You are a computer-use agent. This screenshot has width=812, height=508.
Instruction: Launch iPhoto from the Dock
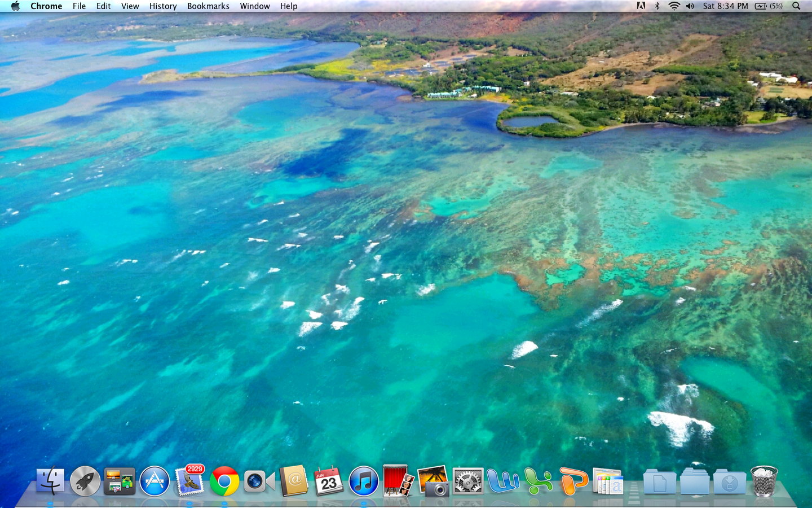click(x=433, y=481)
